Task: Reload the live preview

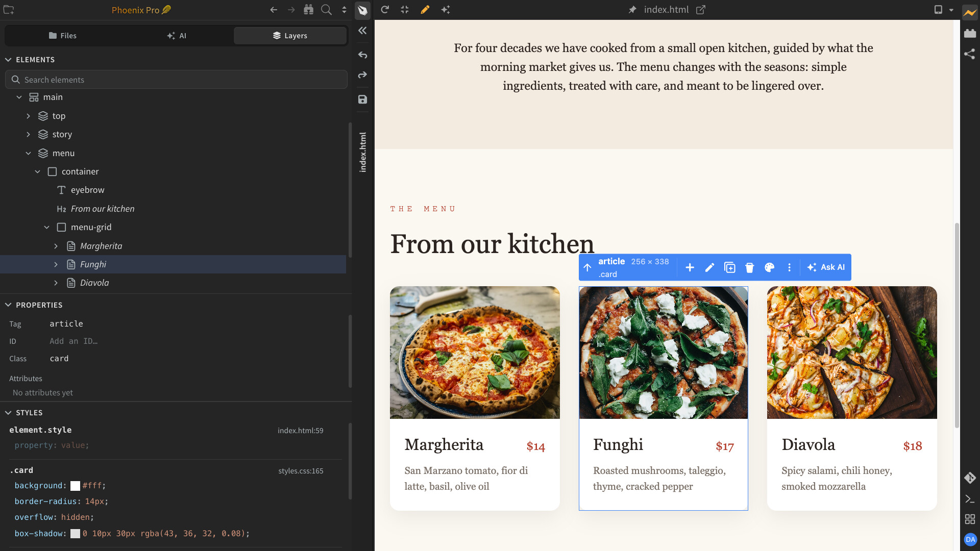Action: tap(385, 10)
